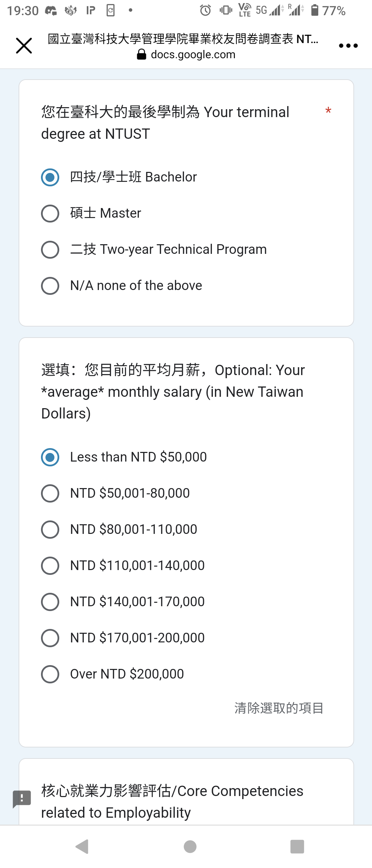The height and width of the screenshot is (868, 372).
Task: Tap the Android home navigation button
Action: 190,847
